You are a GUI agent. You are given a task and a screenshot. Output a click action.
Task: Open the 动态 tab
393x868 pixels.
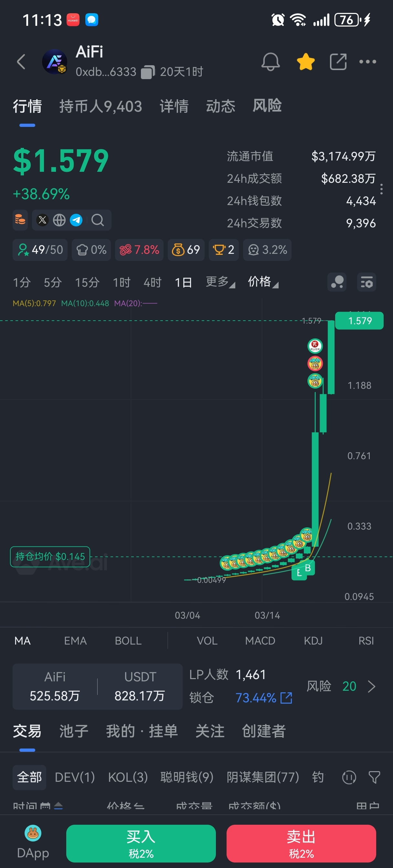click(221, 106)
